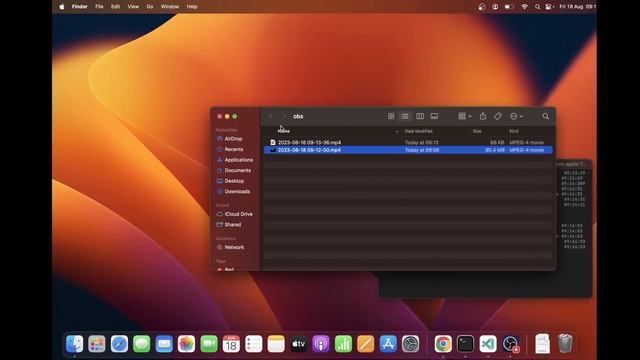Open Visual Studio Code from the Dock
The width and height of the screenshot is (640, 360).
coord(488,344)
